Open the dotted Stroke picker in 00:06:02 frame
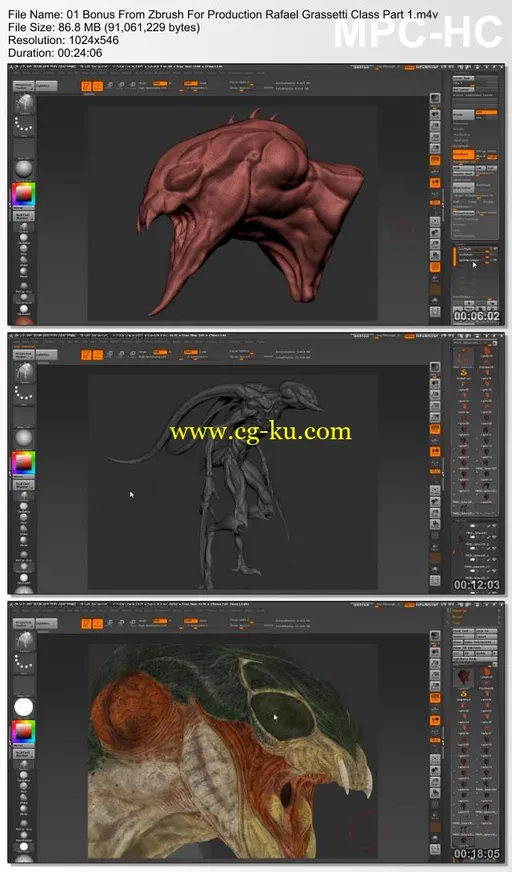Screen dimensions: 512x872 point(24,126)
